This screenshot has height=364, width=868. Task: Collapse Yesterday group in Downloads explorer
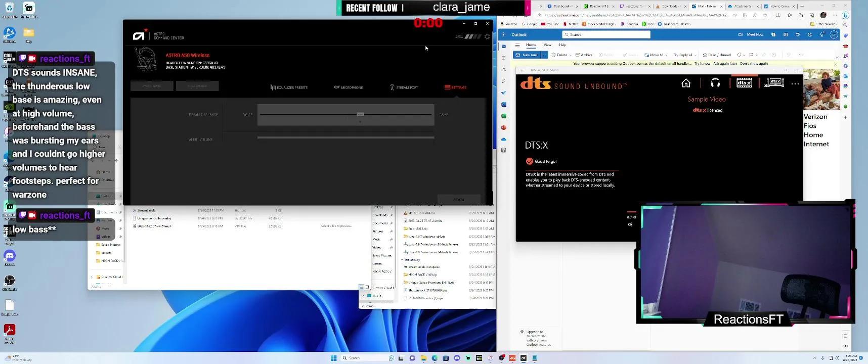402,259
